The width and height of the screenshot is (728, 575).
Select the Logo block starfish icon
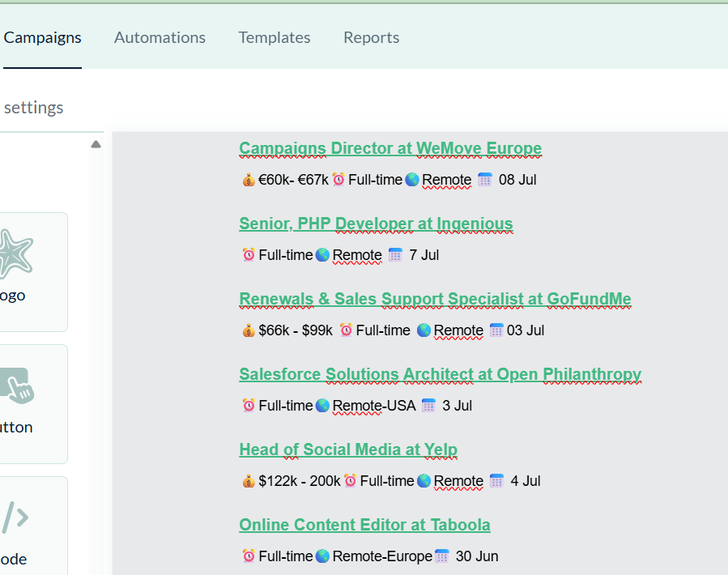tap(15, 253)
